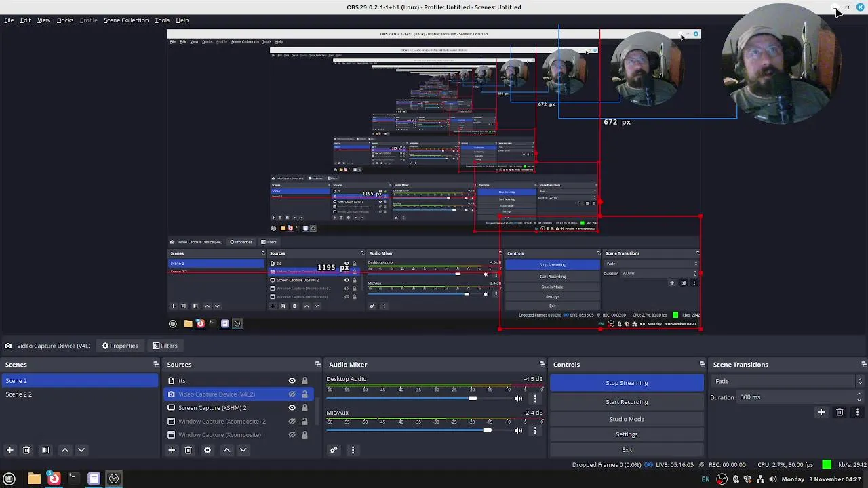This screenshot has width=868, height=488.
Task: Open advanced audio properties gears icon
Action: point(334,450)
